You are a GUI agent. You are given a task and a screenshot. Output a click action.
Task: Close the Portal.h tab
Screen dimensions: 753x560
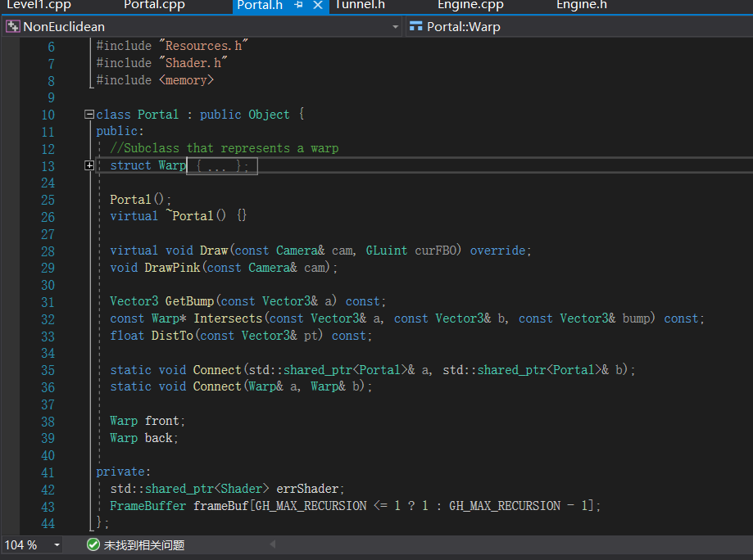click(x=318, y=5)
